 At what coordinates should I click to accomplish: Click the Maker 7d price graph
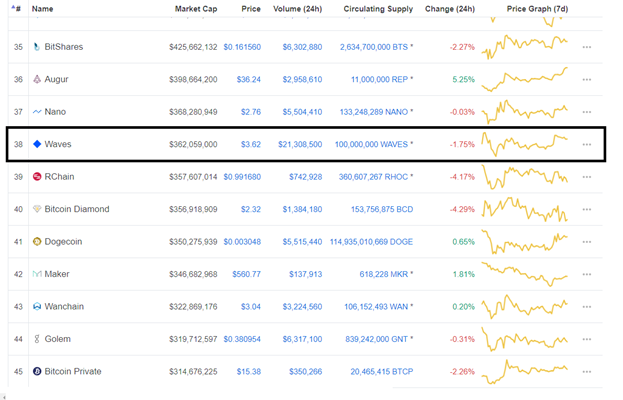[524, 274]
